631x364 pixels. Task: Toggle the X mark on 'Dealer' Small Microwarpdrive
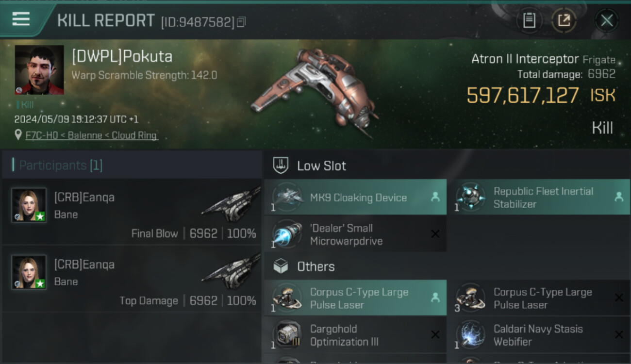pyautogui.click(x=435, y=234)
